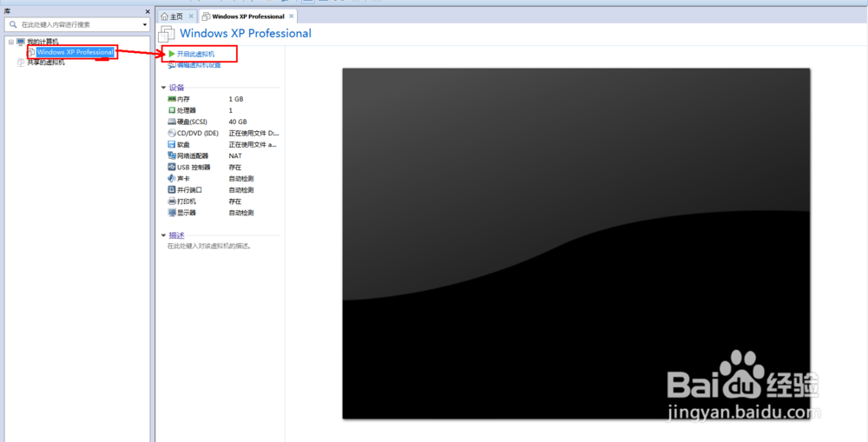
Task: Close the 主页 tab
Action: pyautogui.click(x=191, y=16)
